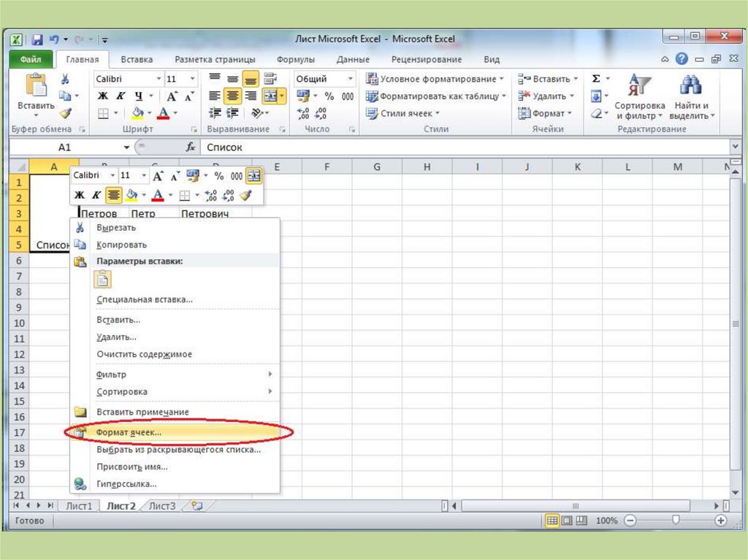Expand the ribbon Calibri font name dropdown
The height and width of the screenshot is (560, 748).
[159, 79]
